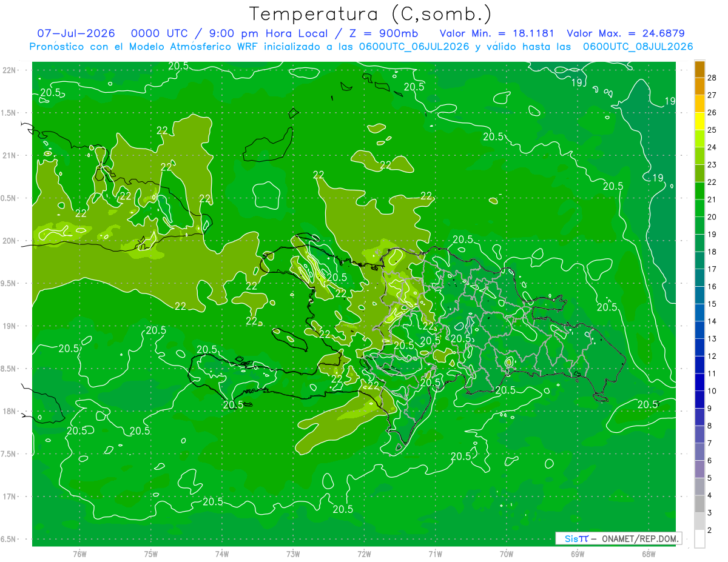Click the "68W" longitude label
Screen dimensions: 728x562
tap(649, 554)
